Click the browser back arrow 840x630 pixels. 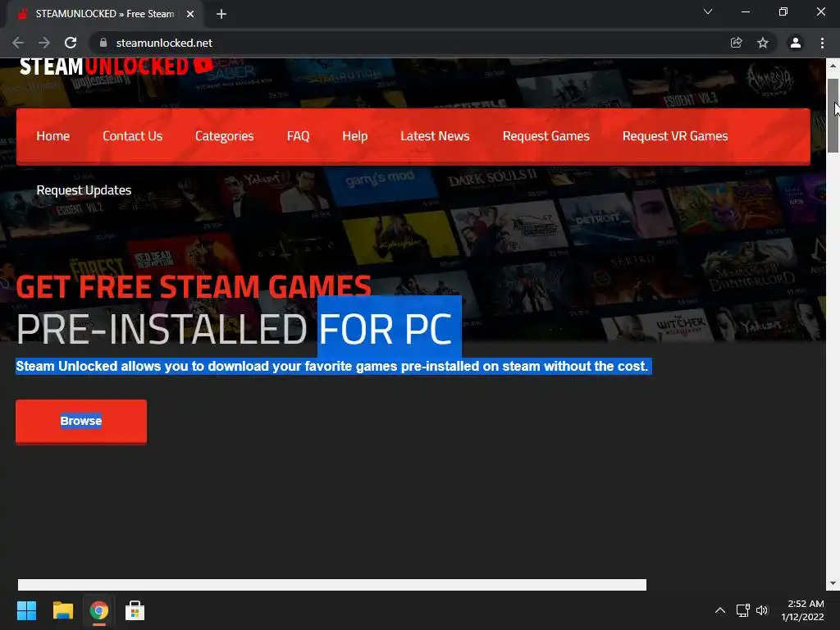(x=18, y=43)
